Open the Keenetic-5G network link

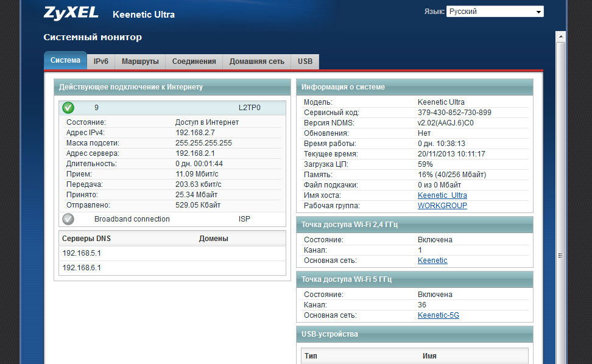pos(439,315)
